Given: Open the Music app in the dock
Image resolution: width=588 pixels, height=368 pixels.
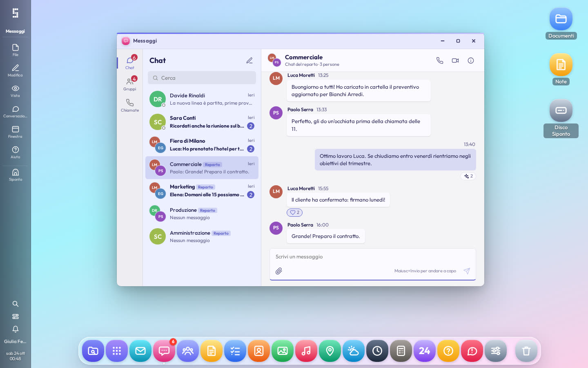Looking at the screenshot, I should pyautogui.click(x=306, y=351).
